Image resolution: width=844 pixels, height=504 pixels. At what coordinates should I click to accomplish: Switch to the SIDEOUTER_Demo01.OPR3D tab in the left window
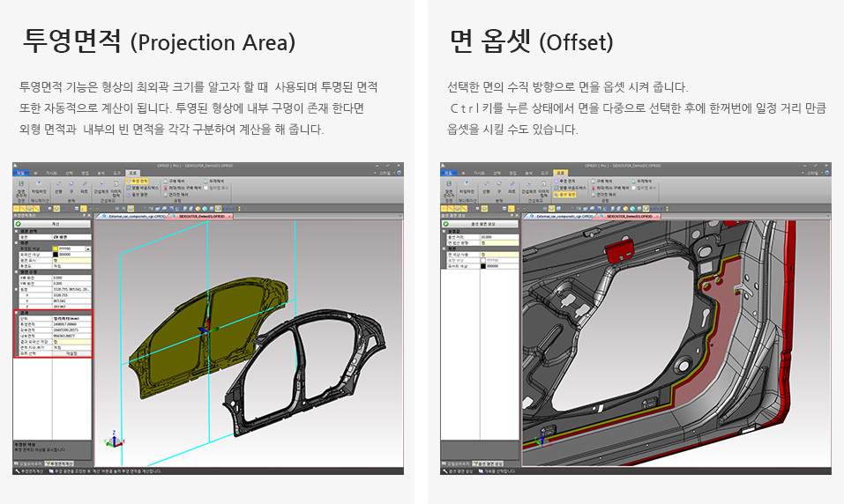click(201, 215)
